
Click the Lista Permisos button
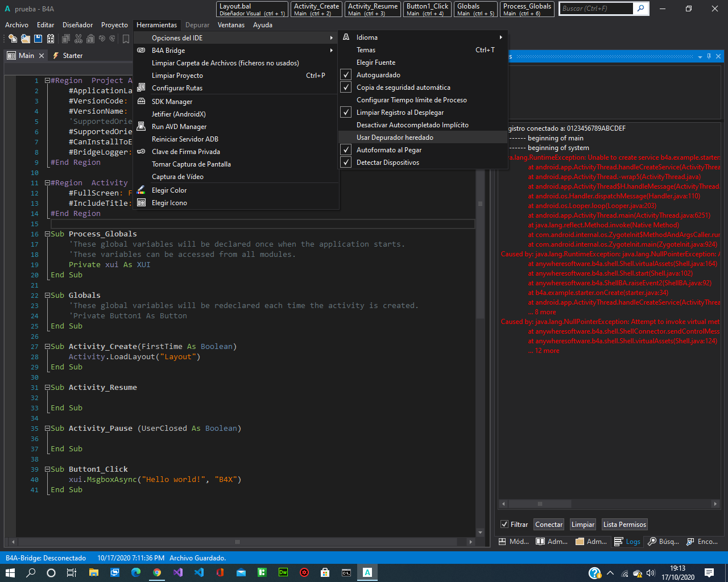click(624, 525)
